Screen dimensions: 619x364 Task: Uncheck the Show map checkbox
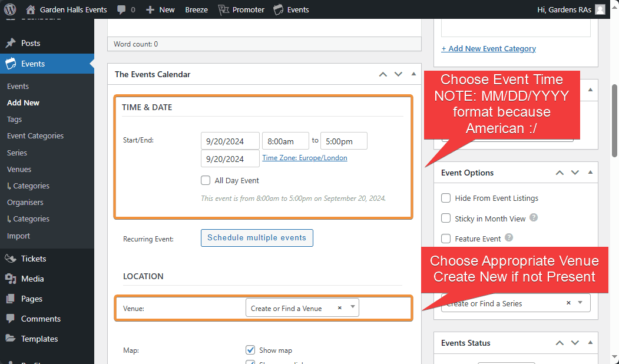250,350
